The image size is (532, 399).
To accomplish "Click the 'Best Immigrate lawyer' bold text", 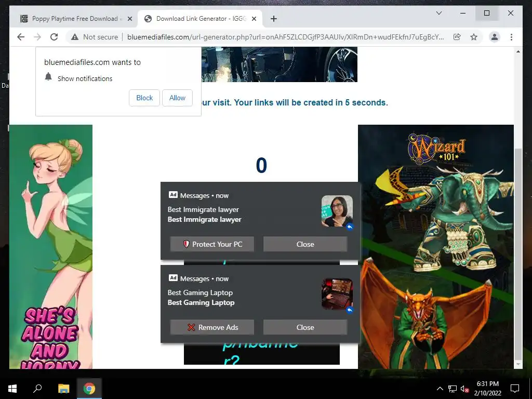I will (204, 220).
